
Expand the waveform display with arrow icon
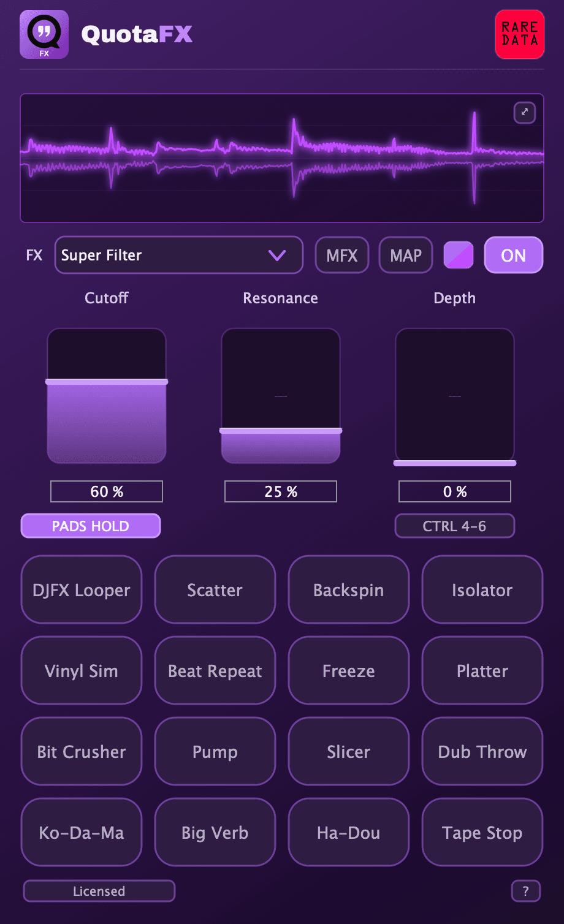[x=525, y=113]
